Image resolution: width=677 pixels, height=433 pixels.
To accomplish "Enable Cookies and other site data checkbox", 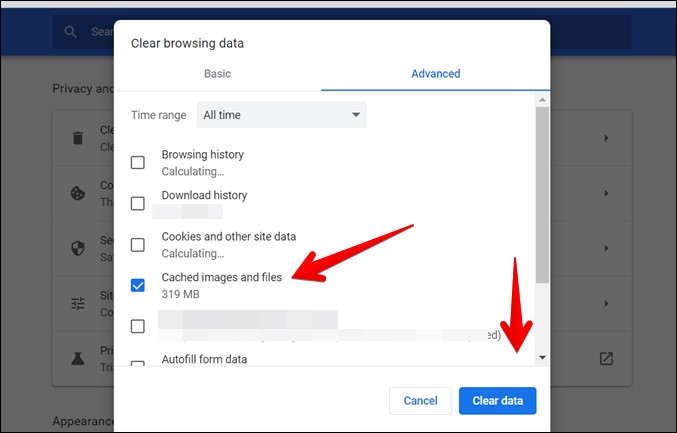I will [x=138, y=245].
